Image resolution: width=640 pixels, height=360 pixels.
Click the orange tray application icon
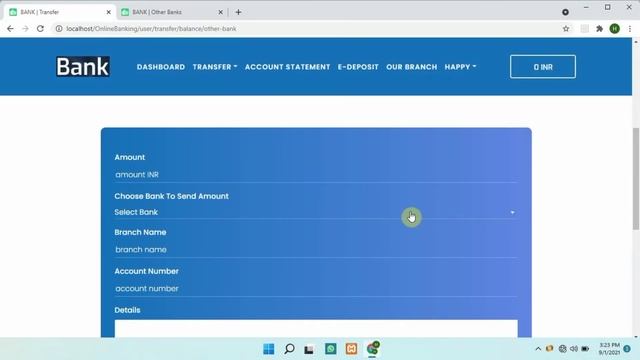pyautogui.click(x=549, y=348)
